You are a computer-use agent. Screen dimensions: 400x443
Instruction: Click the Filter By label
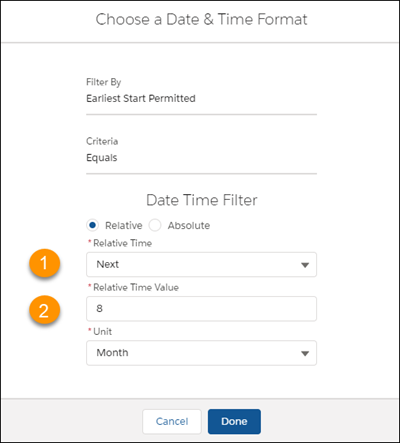pyautogui.click(x=104, y=82)
